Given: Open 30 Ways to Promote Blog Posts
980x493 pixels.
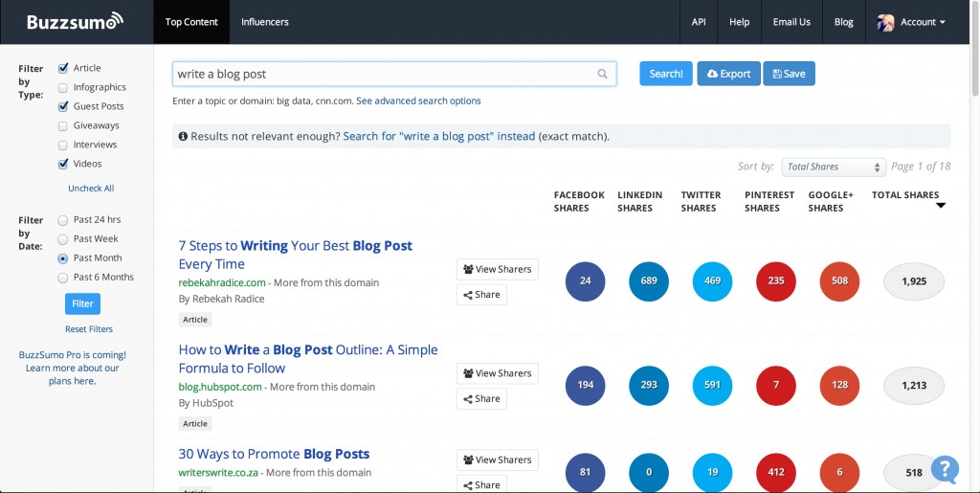Looking at the screenshot, I should click(274, 455).
